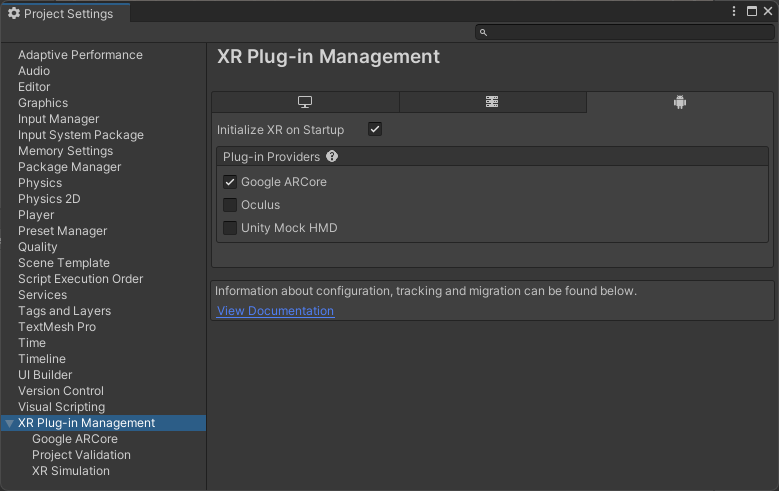Screen dimensions: 779x491
Task: Open Memory Settings category
Action: 65,151
